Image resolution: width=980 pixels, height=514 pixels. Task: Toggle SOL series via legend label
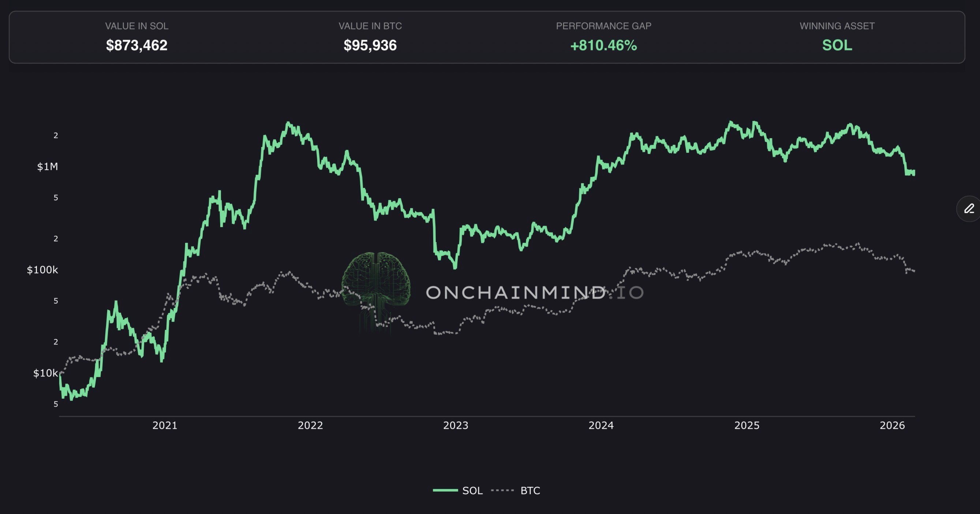pyautogui.click(x=472, y=491)
